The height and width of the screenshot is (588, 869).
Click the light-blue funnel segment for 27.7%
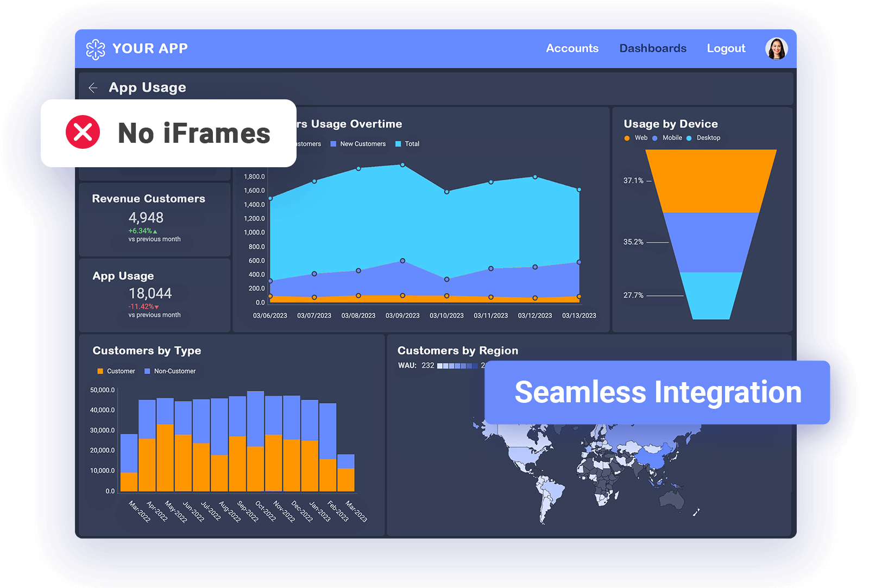[x=711, y=295]
